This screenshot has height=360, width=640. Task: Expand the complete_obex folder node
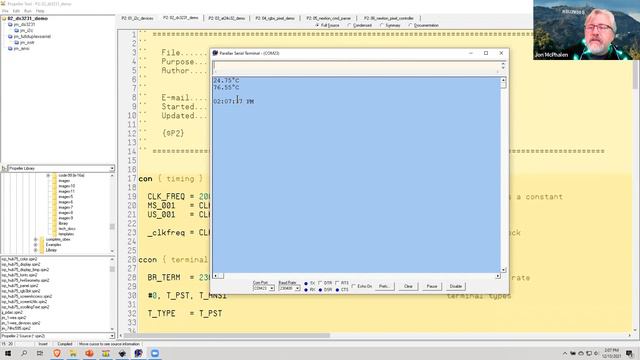(x=36, y=240)
